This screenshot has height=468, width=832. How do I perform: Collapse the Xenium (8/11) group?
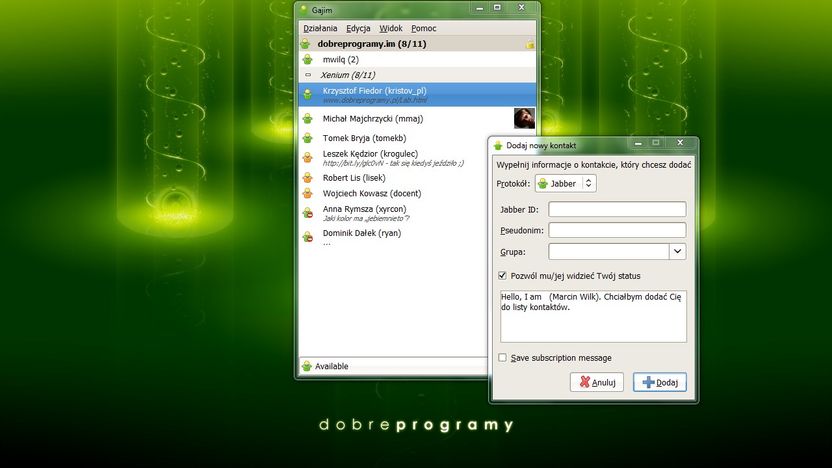click(x=308, y=75)
